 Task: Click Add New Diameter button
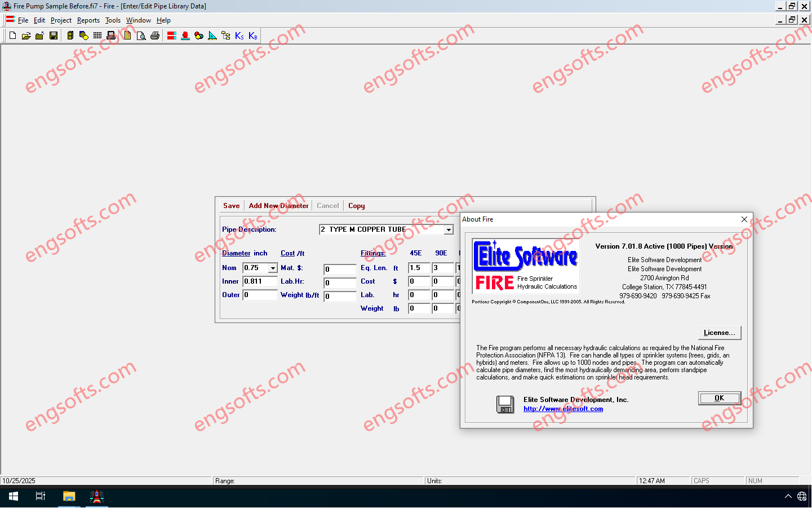[278, 206]
